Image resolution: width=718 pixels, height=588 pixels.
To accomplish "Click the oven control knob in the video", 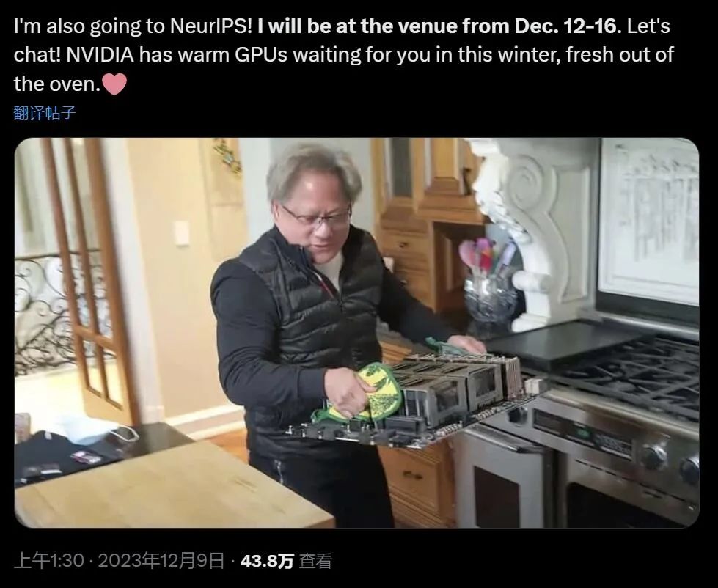I will point(653,456).
